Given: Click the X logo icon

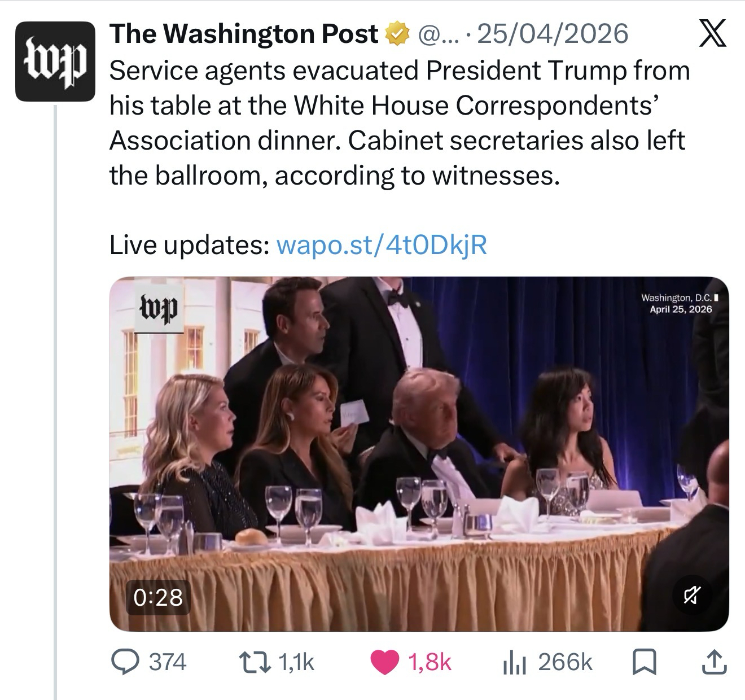Looking at the screenshot, I should tap(713, 34).
